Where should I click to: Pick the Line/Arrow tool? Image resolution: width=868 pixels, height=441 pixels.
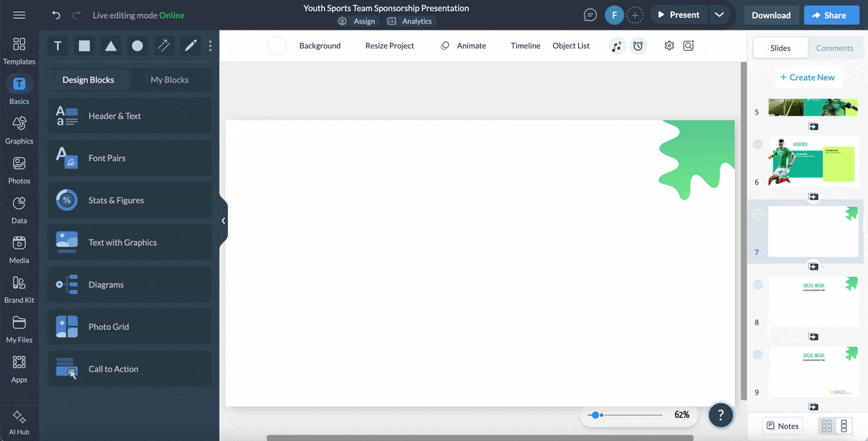pyautogui.click(x=163, y=46)
